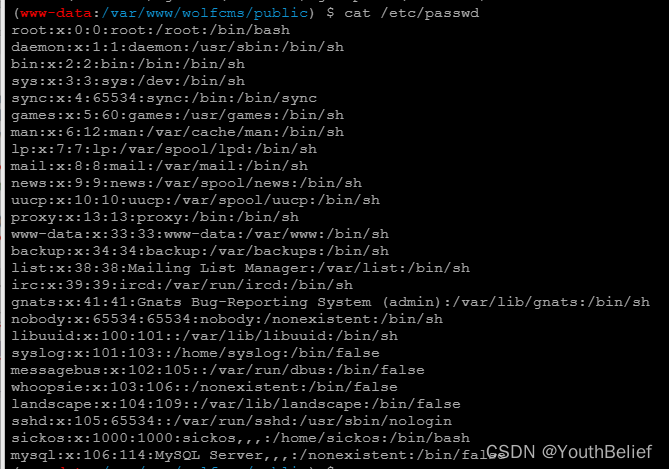Screen dimensions: 669x469
Task: Click the Mailing List Manager line
Action: tap(241, 268)
